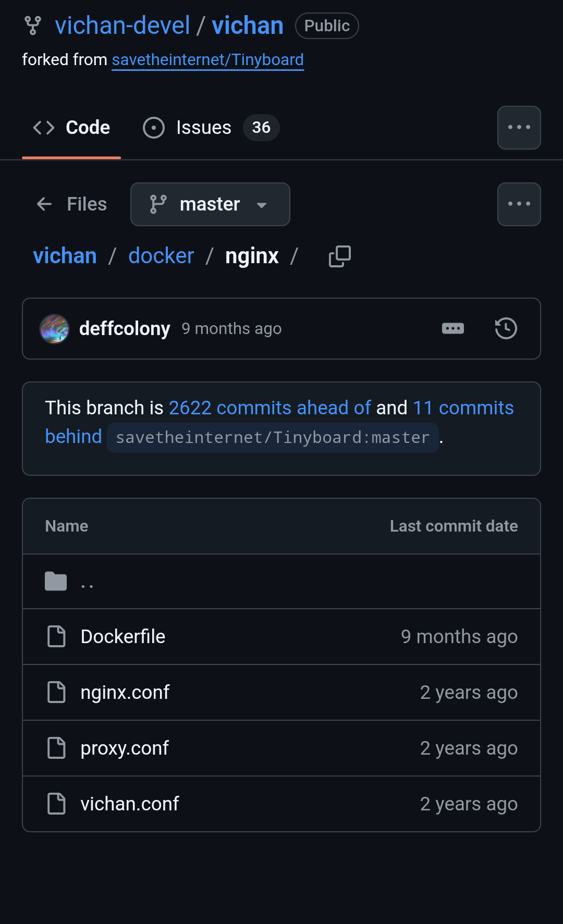563x924 pixels.
Task: Open the Dockerfile file
Action: point(123,637)
